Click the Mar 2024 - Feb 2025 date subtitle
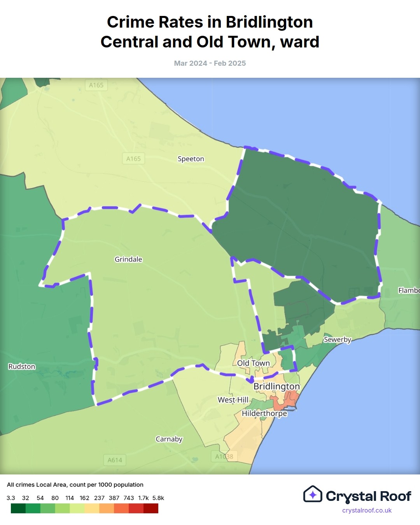Screen dimensions: 420x525 point(210,63)
